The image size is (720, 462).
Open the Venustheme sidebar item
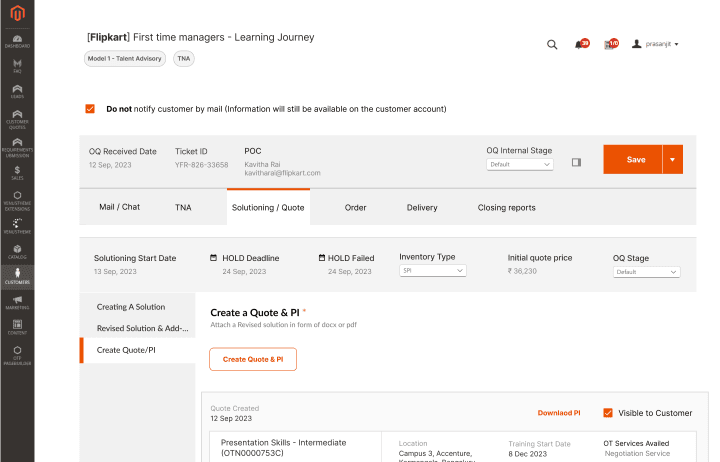(17, 226)
